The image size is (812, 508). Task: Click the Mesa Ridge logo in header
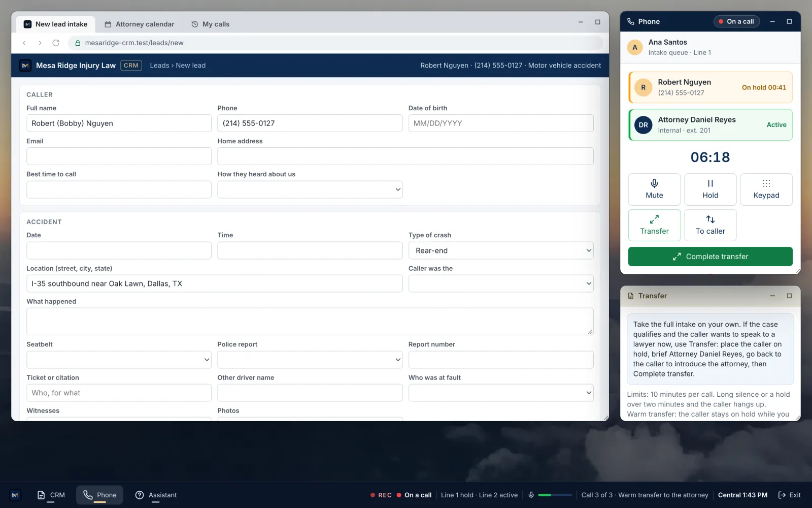tap(25, 66)
